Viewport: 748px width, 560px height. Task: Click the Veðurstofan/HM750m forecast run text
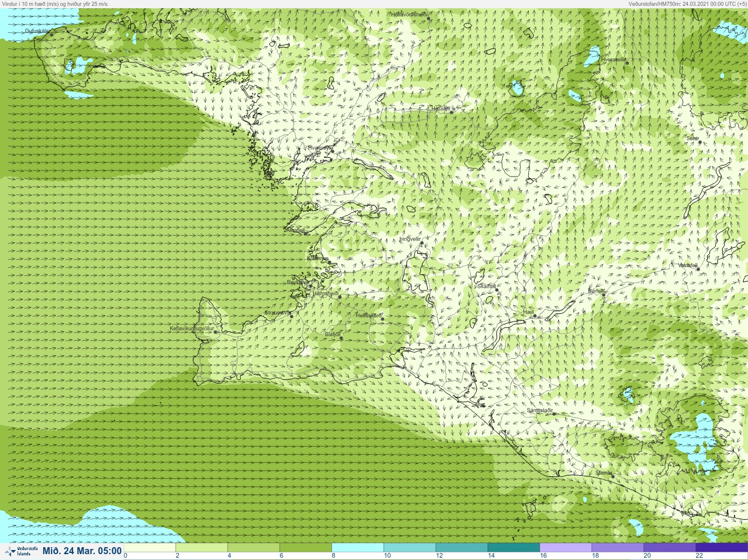pyautogui.click(x=687, y=4)
